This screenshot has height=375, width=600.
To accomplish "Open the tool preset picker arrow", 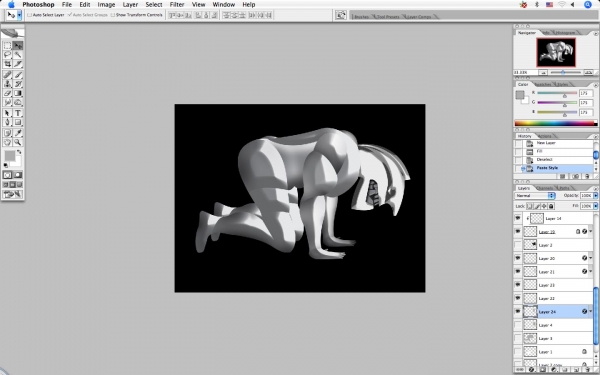I will point(19,15).
